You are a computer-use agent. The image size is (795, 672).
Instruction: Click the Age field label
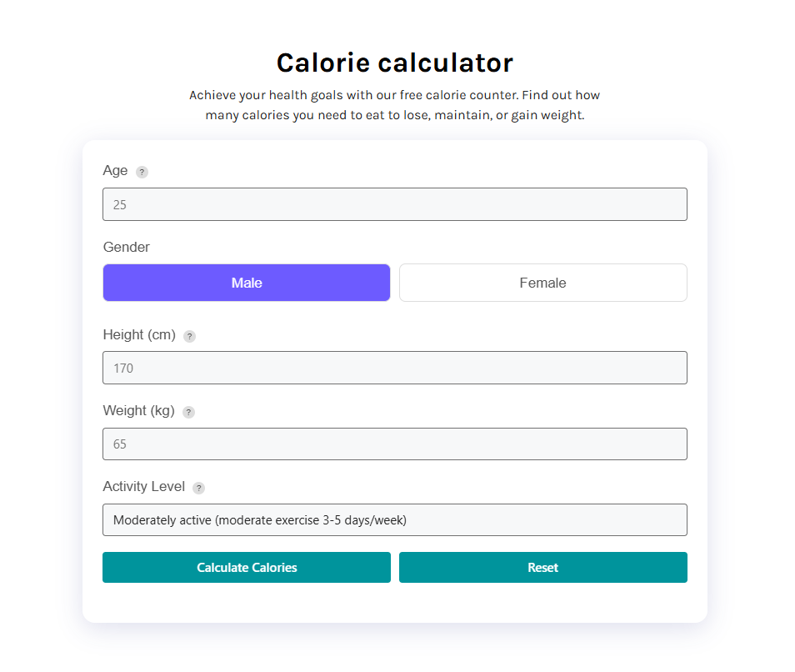[115, 171]
